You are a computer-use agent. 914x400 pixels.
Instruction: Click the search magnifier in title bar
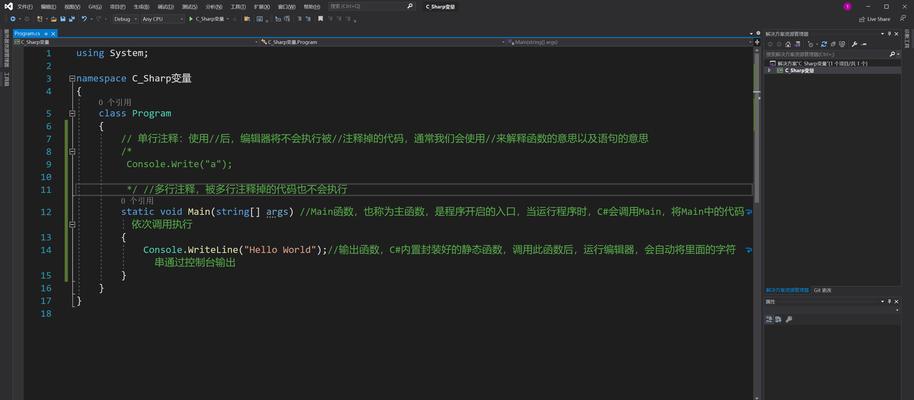410,6
